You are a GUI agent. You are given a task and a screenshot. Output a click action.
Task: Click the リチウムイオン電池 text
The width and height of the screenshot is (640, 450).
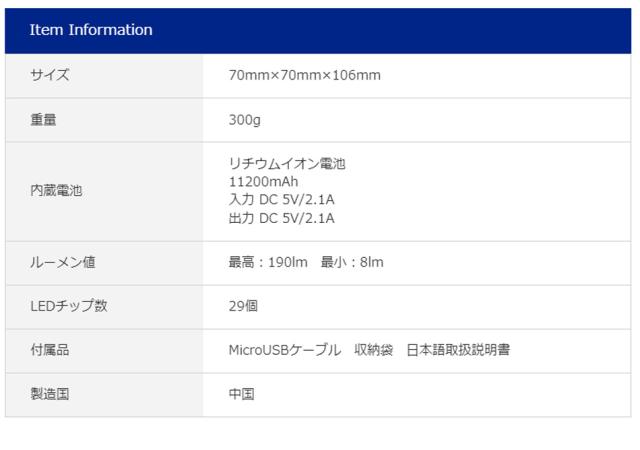(x=287, y=164)
